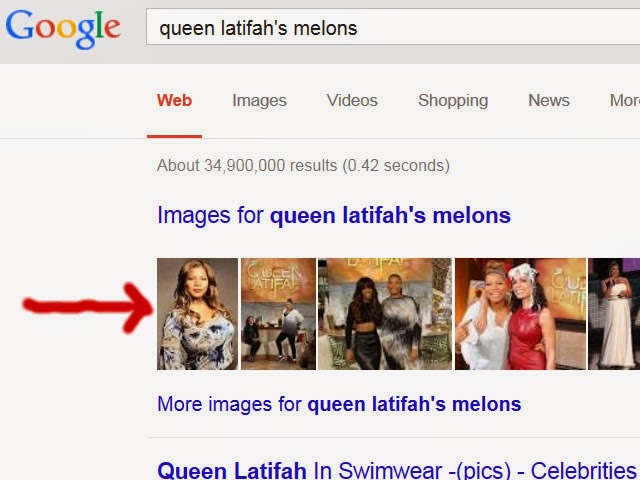Open first thumbnail with blue patterned top

197,314
